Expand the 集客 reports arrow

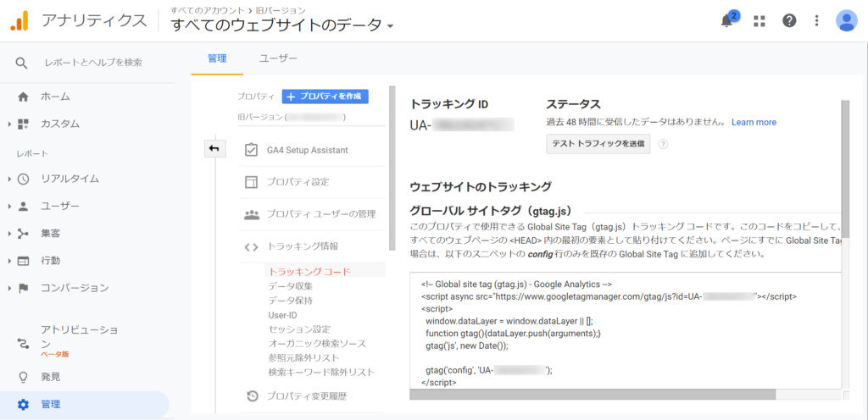[x=10, y=234]
